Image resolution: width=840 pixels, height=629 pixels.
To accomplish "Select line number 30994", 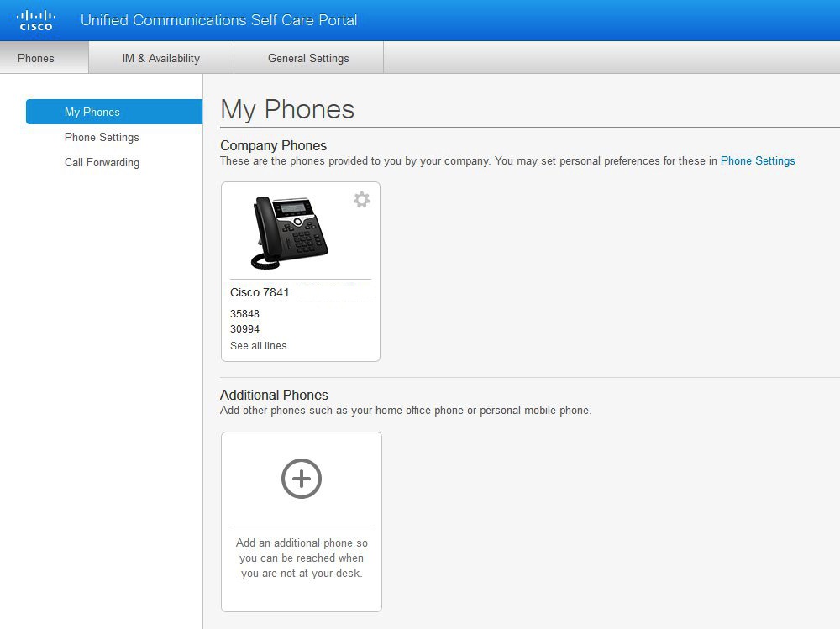I will [x=244, y=329].
